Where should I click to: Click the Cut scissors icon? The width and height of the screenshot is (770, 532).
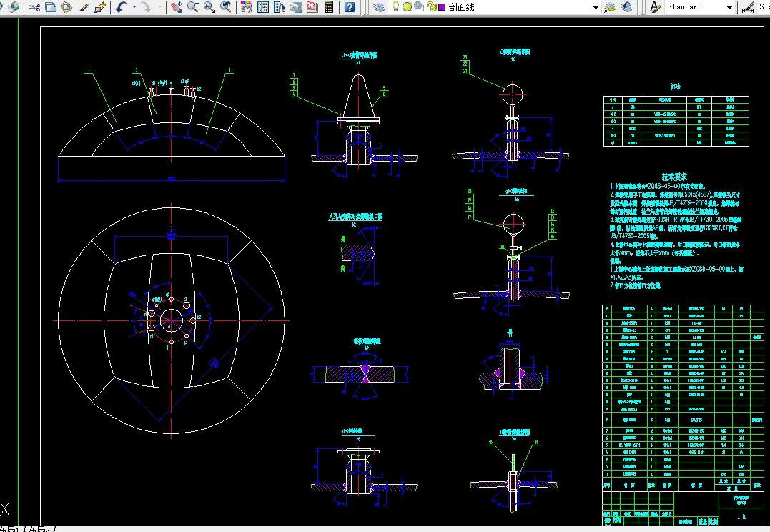pyautogui.click(x=34, y=7)
